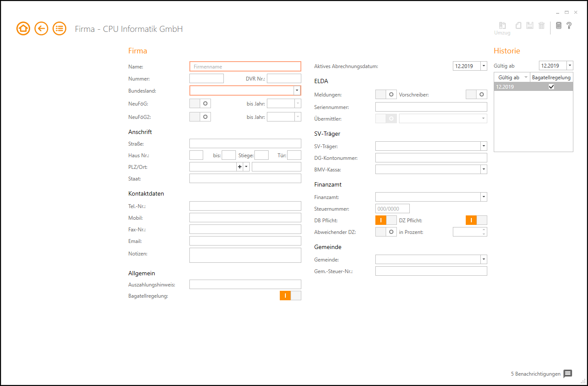
Task: Toggle the Vorschreiber switch
Action: pyautogui.click(x=477, y=94)
